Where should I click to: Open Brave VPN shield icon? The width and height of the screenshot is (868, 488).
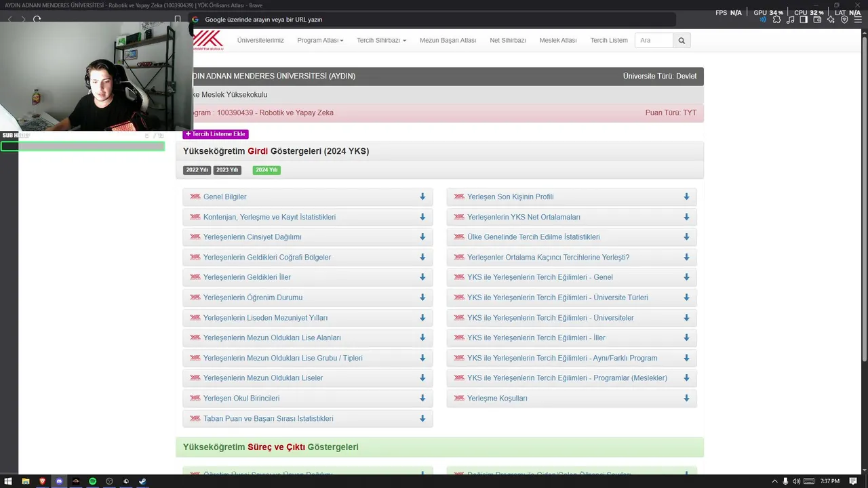(x=844, y=20)
